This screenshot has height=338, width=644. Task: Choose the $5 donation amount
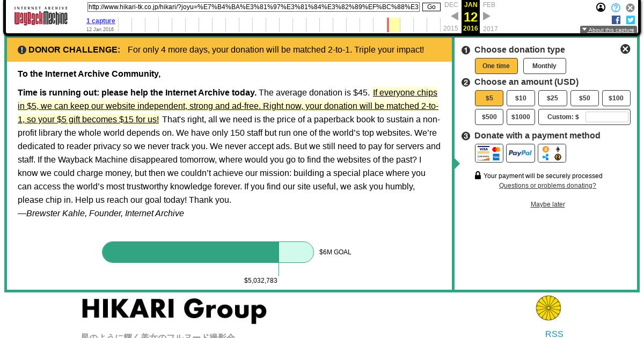[489, 98]
